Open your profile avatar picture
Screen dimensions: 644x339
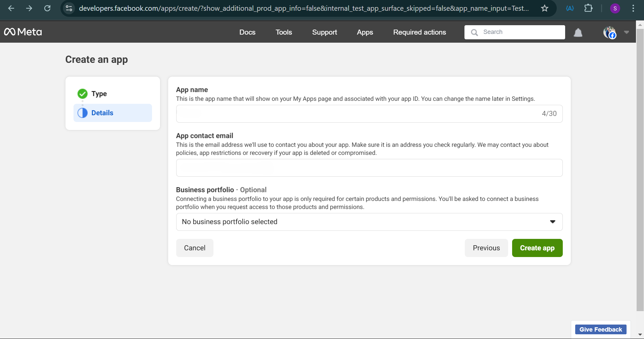point(610,32)
